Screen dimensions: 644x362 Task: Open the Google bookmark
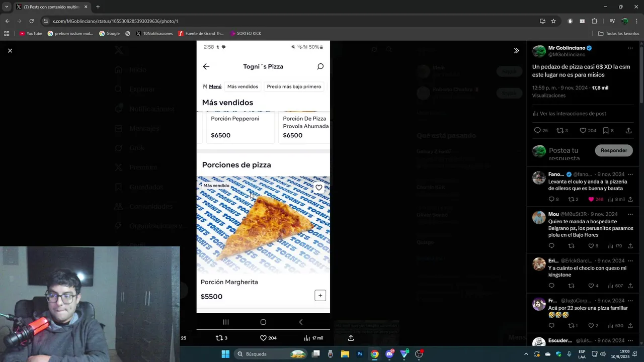[x=109, y=34]
